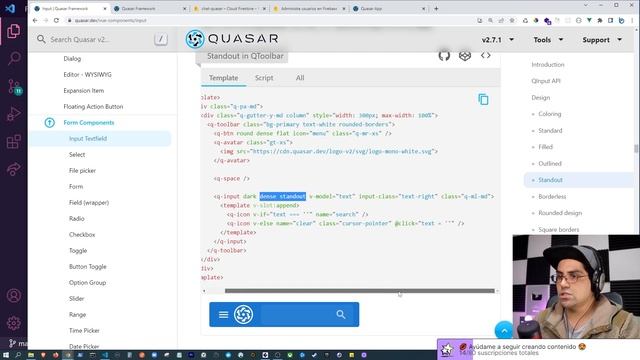Open VS Code Explorer icon
The image size is (640, 360).
[13, 31]
